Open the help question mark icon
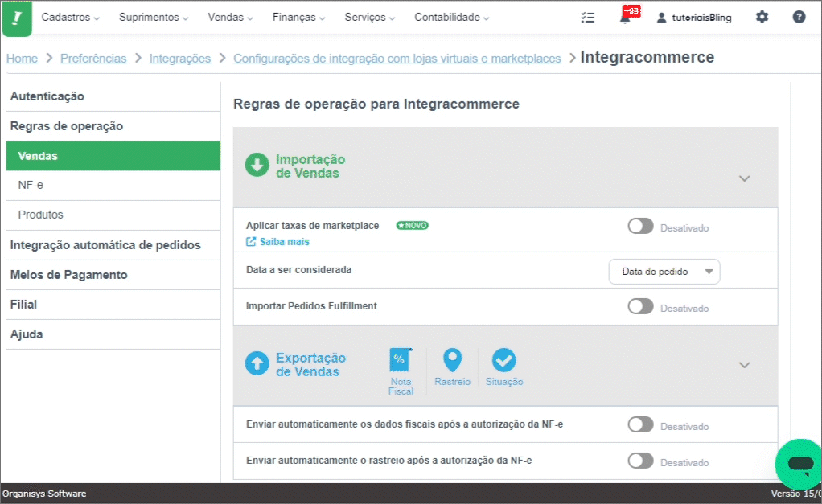 pyautogui.click(x=799, y=18)
